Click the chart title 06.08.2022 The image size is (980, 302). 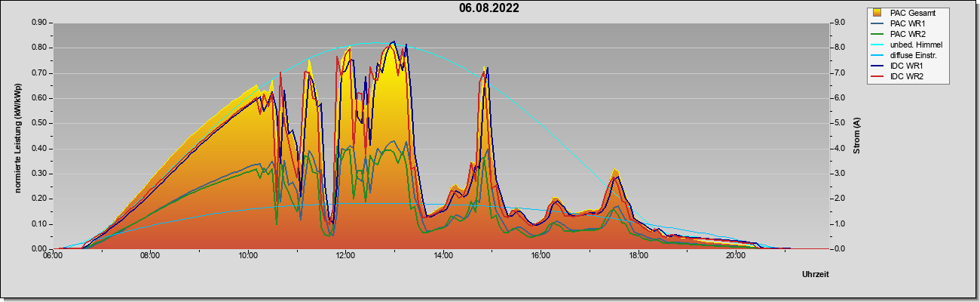(x=489, y=8)
